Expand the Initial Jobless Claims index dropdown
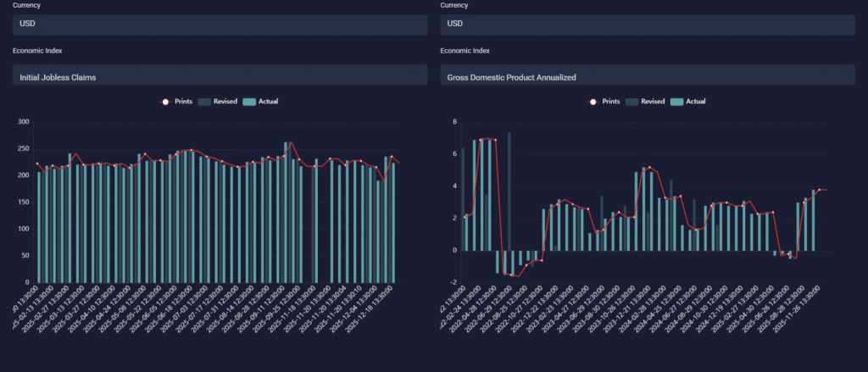This screenshot has height=372, width=868. (x=220, y=76)
